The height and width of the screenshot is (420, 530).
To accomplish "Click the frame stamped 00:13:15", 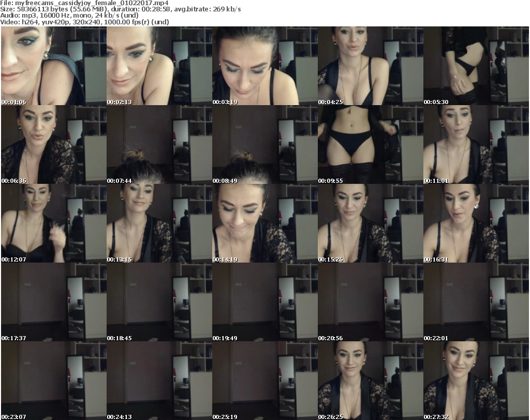I will click(x=159, y=223).
